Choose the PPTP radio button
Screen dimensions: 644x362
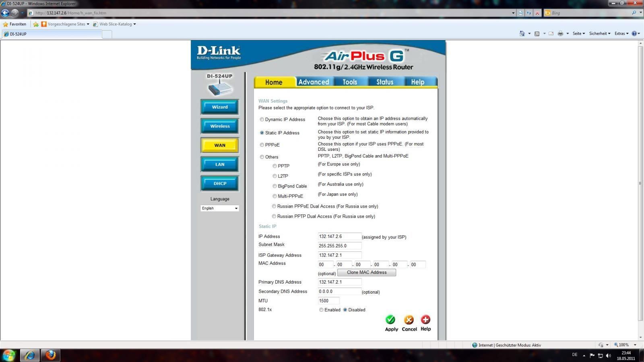[x=275, y=166]
